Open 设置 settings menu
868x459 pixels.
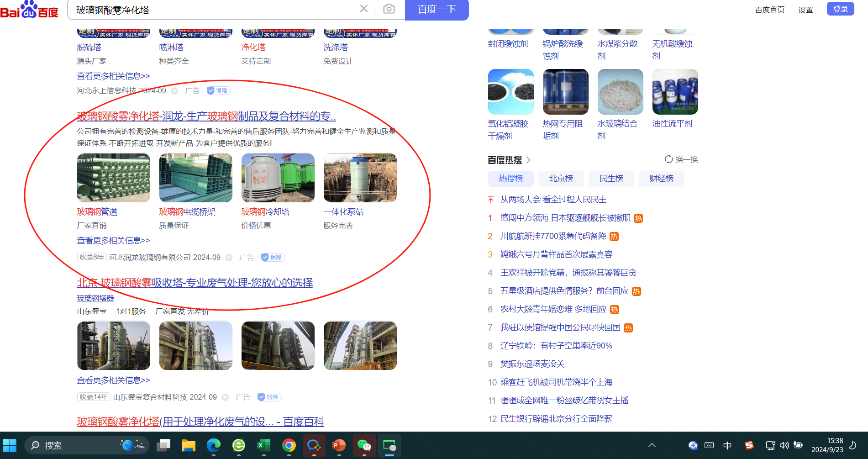[x=805, y=10]
